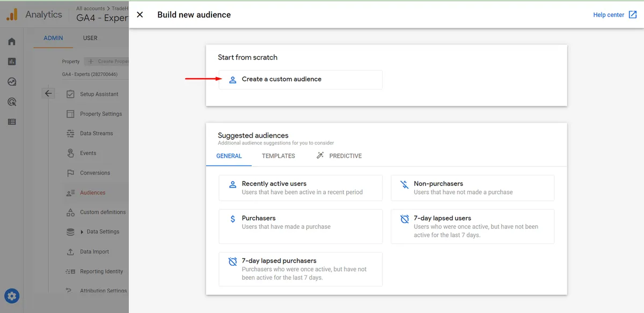Click the alarm-off icon on 7-day lapsed users

point(405,219)
